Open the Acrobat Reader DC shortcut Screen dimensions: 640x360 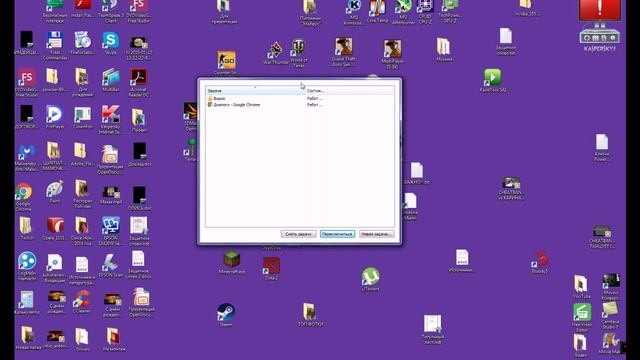139,82
